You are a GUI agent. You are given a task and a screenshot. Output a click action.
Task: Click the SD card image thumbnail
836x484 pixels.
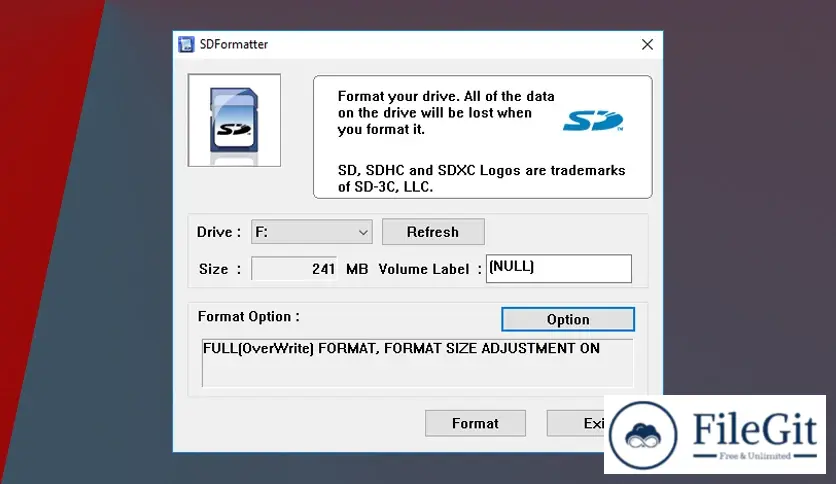(234, 120)
